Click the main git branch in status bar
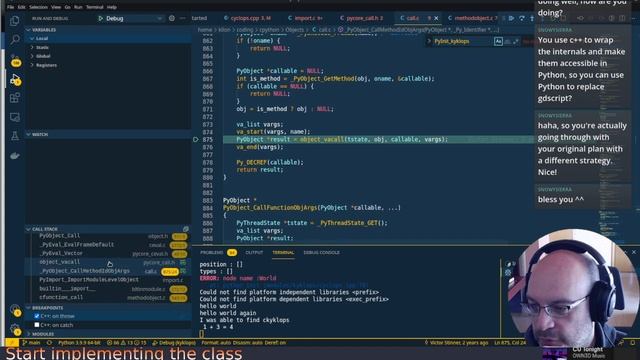640x360 pixels. [x=31, y=342]
